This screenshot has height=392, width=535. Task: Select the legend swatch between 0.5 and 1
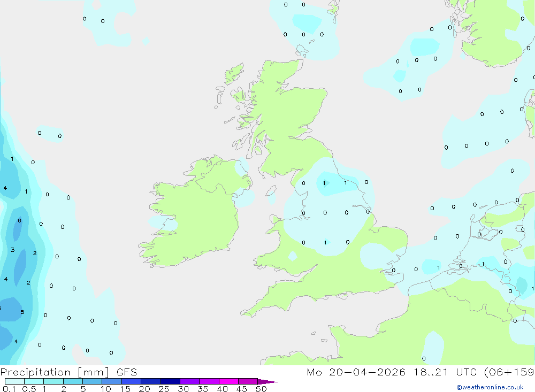click(34, 381)
